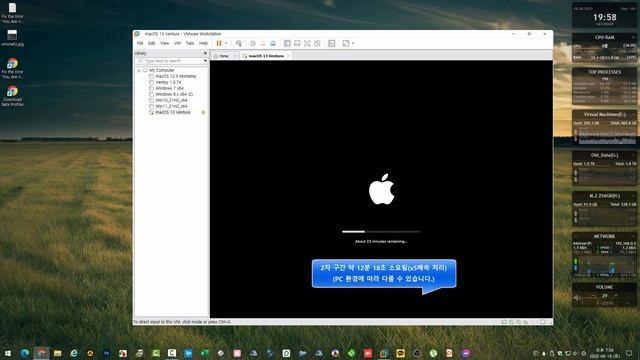Enter Unity mode

point(317,43)
